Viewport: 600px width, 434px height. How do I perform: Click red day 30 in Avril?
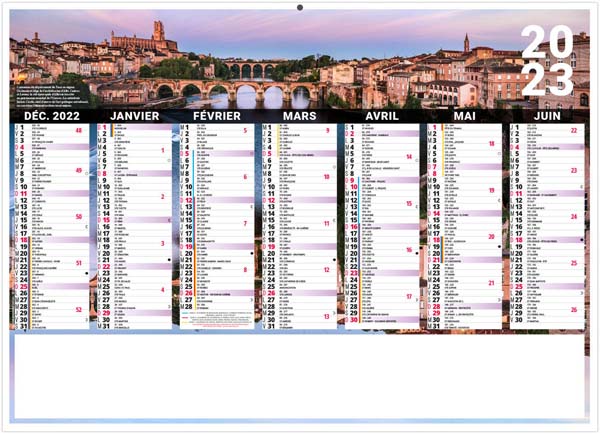tap(354, 320)
